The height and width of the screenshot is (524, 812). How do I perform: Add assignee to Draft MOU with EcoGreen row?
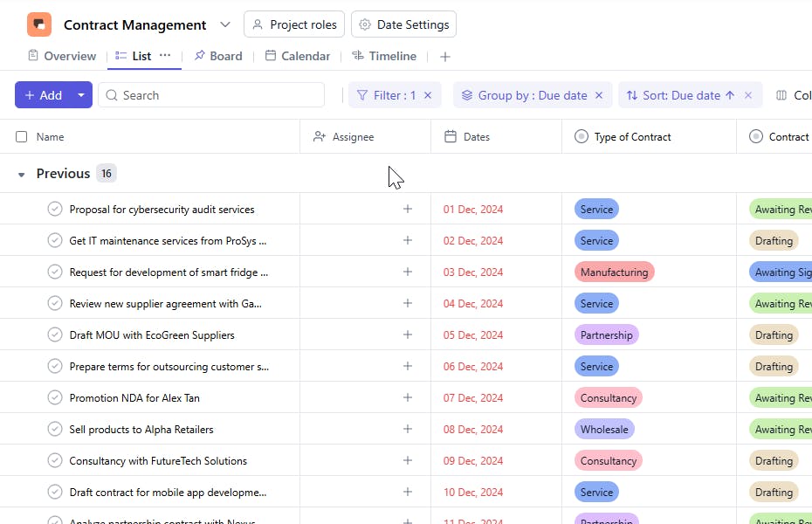(x=407, y=335)
